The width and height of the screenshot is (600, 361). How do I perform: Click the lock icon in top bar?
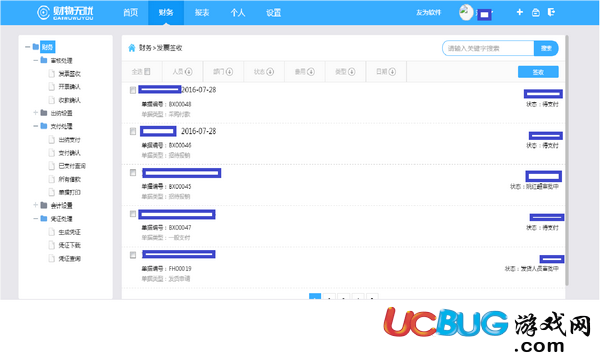pos(536,13)
